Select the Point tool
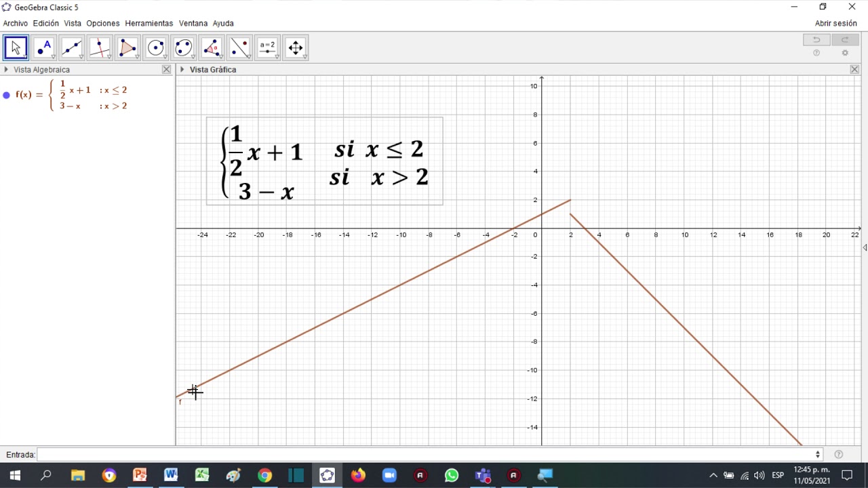Screen dimensions: 868x488 click(44, 47)
